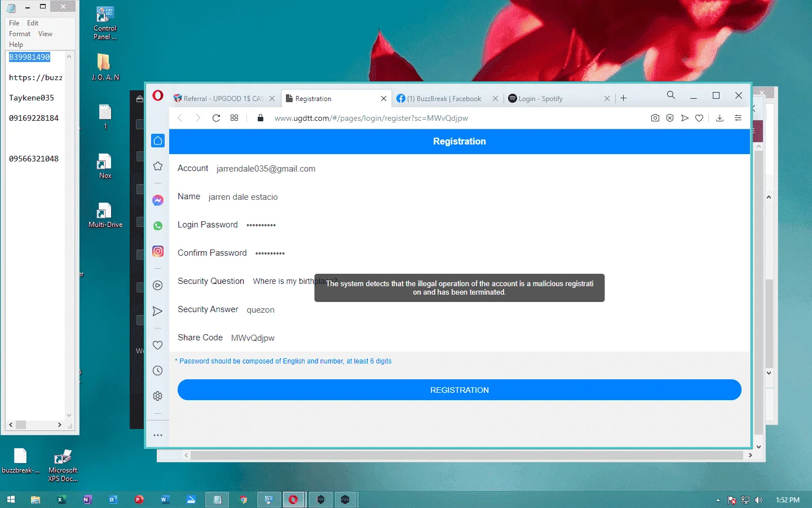Open Notepad Help menu
The height and width of the screenshot is (508, 812).
pos(16,45)
